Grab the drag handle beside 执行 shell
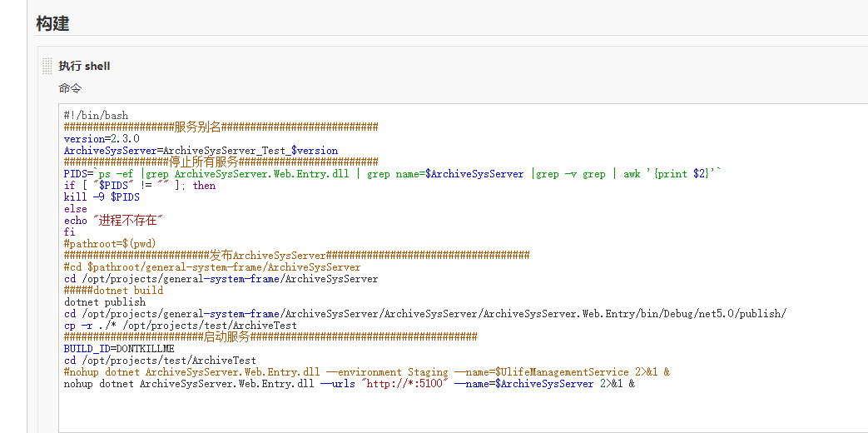Image resolution: width=868 pixels, height=433 pixels. (47, 66)
